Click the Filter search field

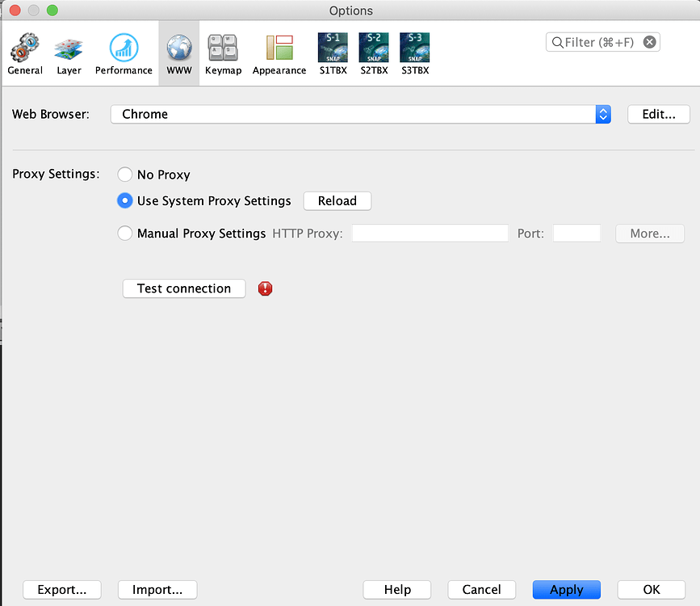[x=597, y=42]
